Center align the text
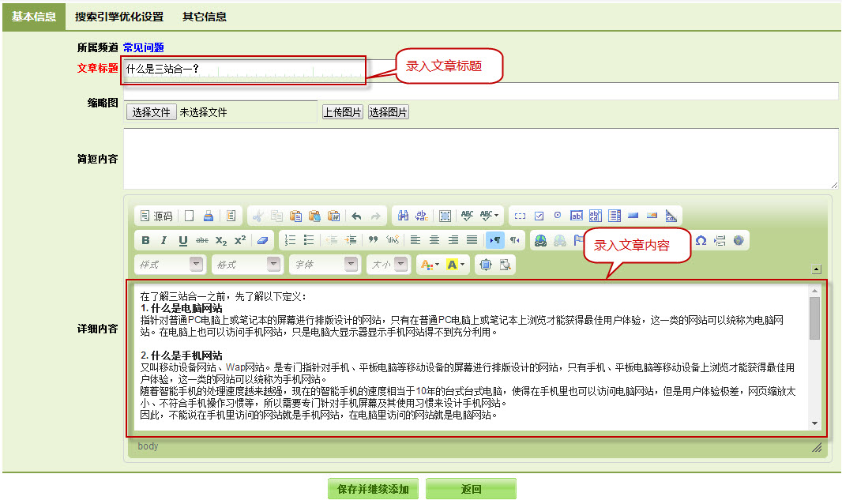842x504 pixels. tap(434, 240)
